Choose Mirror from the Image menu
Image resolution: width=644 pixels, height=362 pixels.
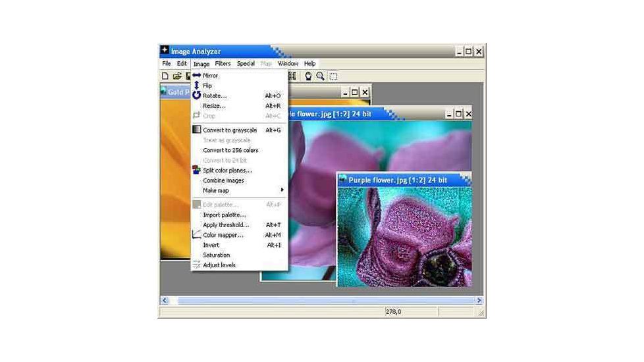click(239, 76)
